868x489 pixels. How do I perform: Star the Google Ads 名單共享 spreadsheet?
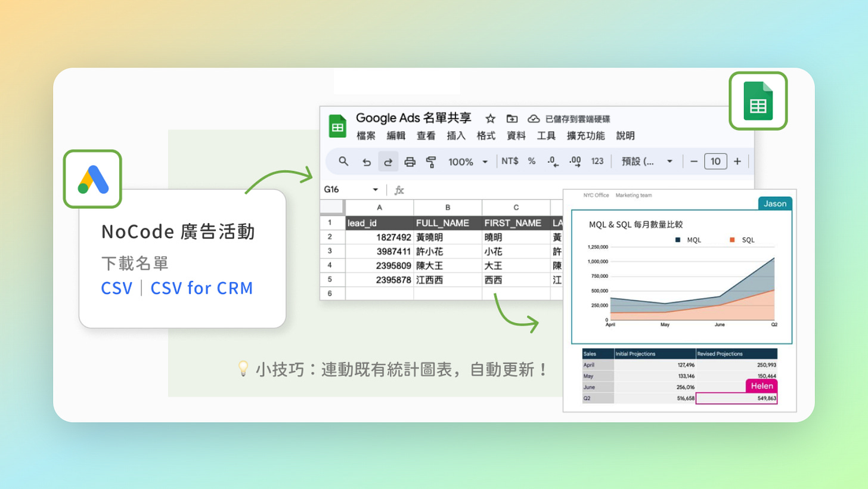490,119
